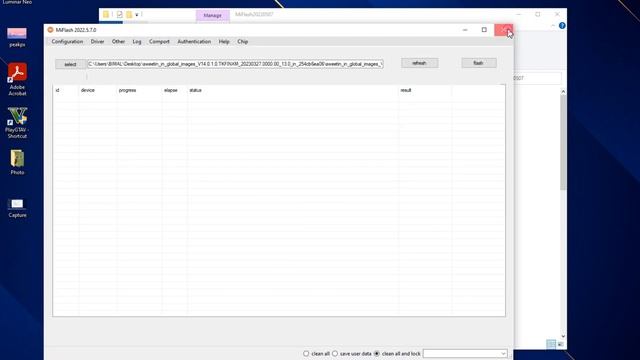The image size is (640, 360).
Task: Open the Manage tab in File Explorer
Action: [212, 15]
